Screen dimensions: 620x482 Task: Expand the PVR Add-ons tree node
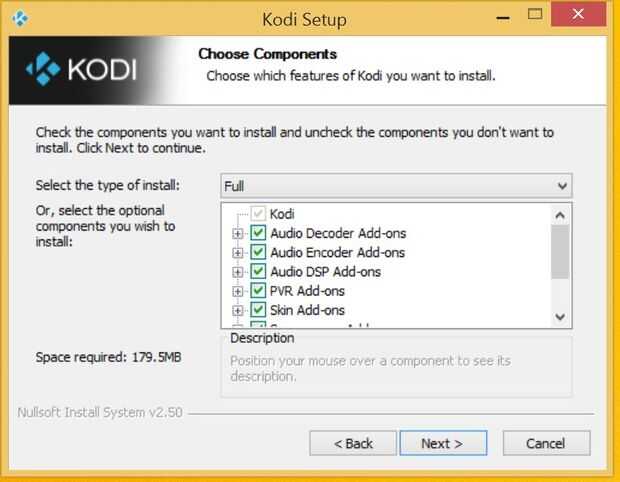pyautogui.click(x=238, y=291)
